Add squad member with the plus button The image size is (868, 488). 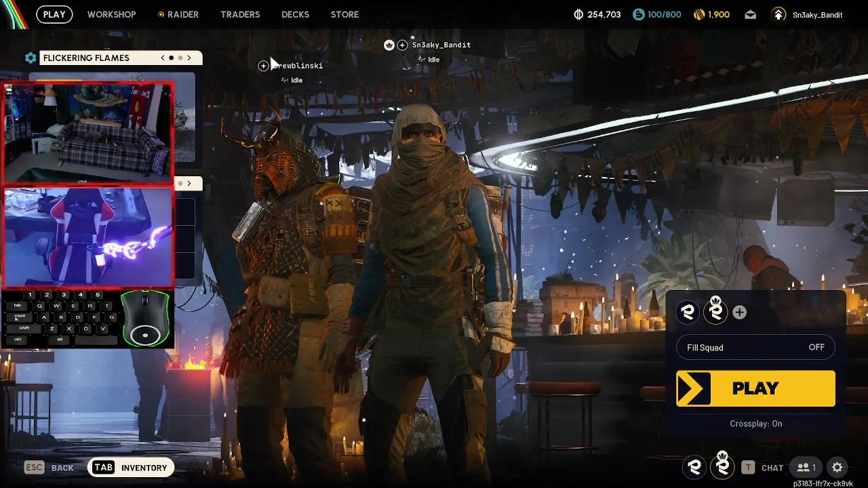coord(740,312)
